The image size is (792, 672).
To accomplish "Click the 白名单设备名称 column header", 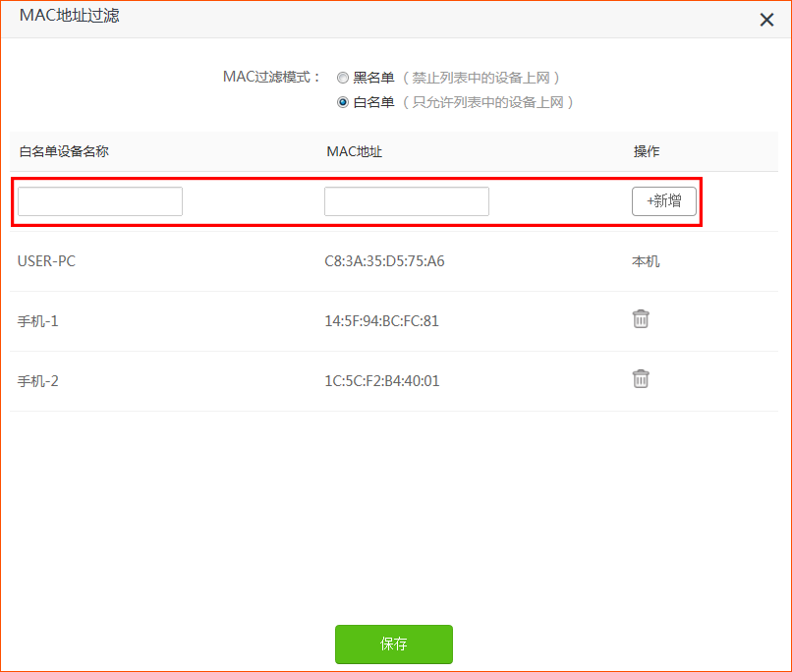I will [x=61, y=151].
